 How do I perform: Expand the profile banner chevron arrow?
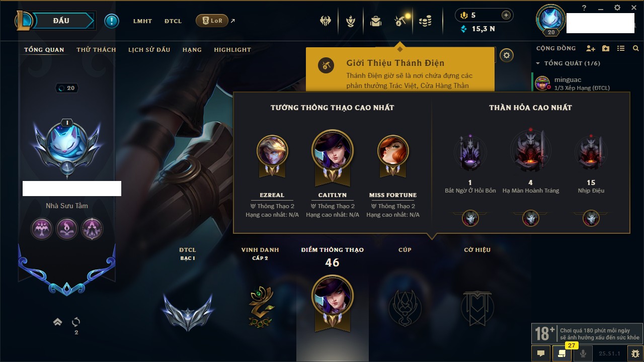pyautogui.click(x=58, y=322)
